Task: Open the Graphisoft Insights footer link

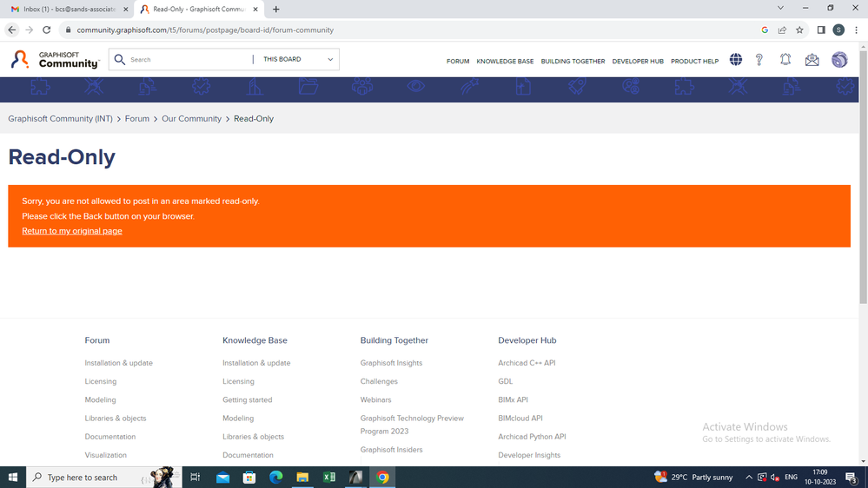Action: point(391,363)
